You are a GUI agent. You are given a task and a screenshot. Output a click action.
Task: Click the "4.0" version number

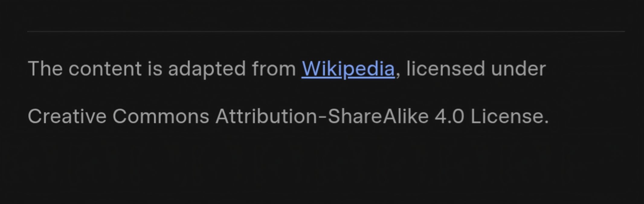point(449,116)
